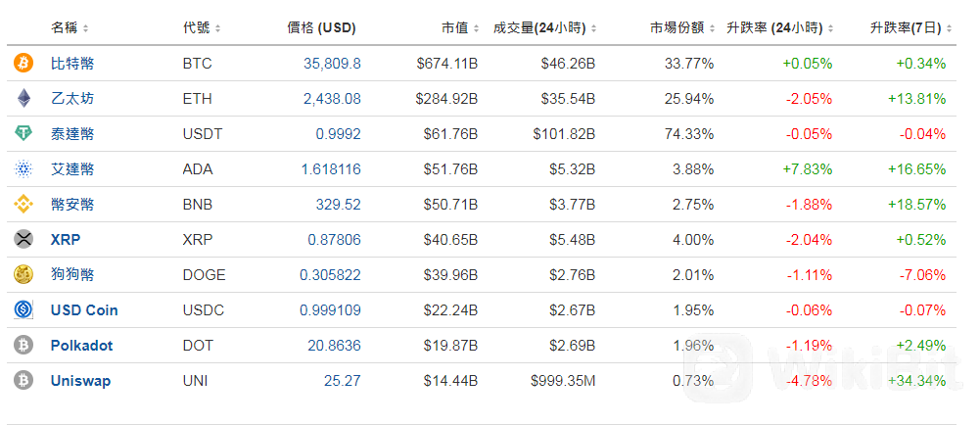The image size is (980, 425).
Task: Sort by the 升跌率(7日) arrows
Action: pos(949,28)
